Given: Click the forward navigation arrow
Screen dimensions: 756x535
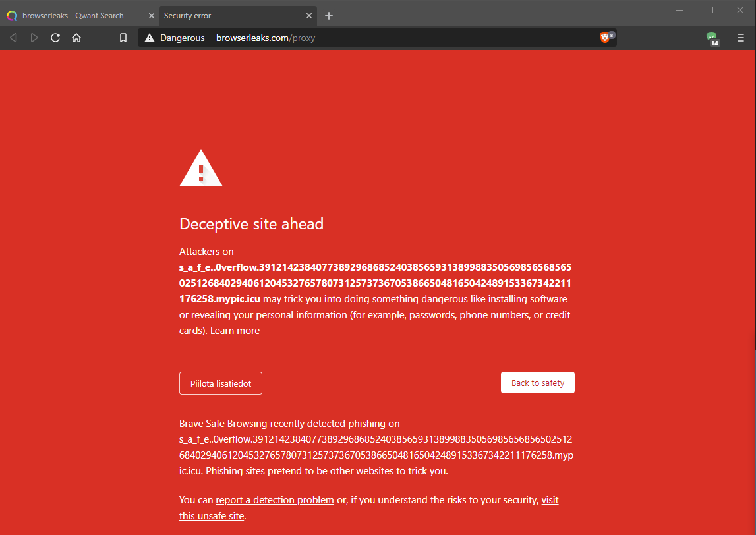Looking at the screenshot, I should (34, 38).
